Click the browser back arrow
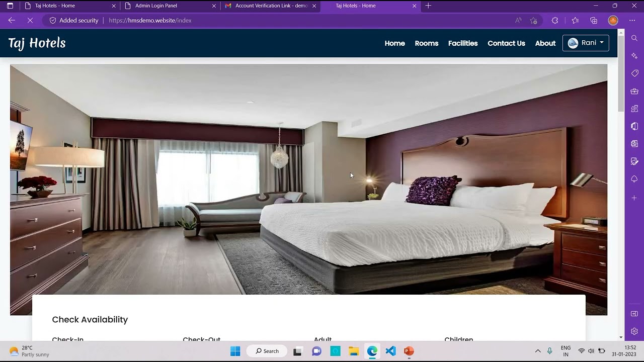The height and width of the screenshot is (362, 644). pos(12,21)
